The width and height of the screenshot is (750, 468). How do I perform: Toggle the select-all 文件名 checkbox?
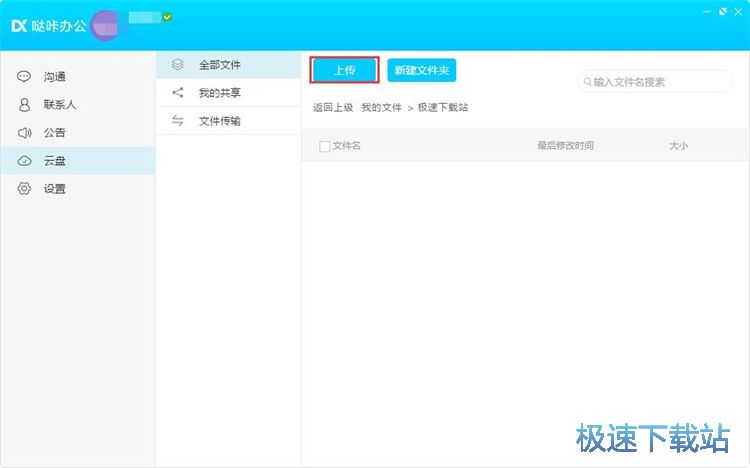(x=324, y=146)
